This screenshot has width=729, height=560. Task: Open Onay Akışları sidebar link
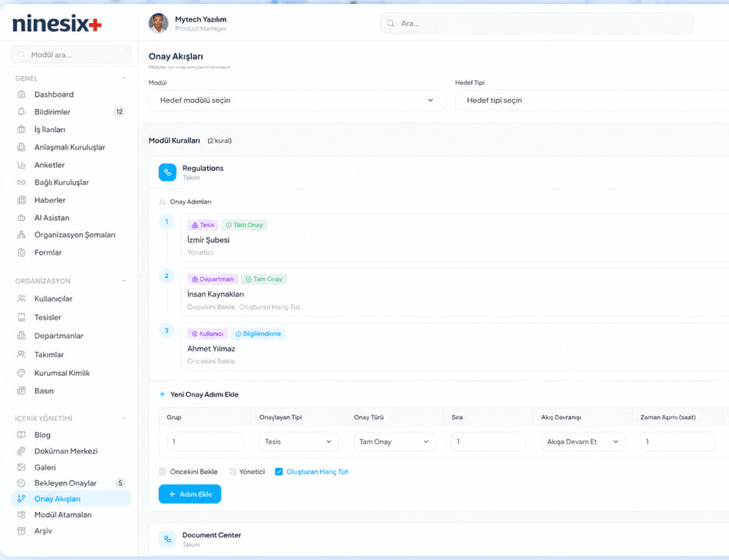pyautogui.click(x=71, y=499)
